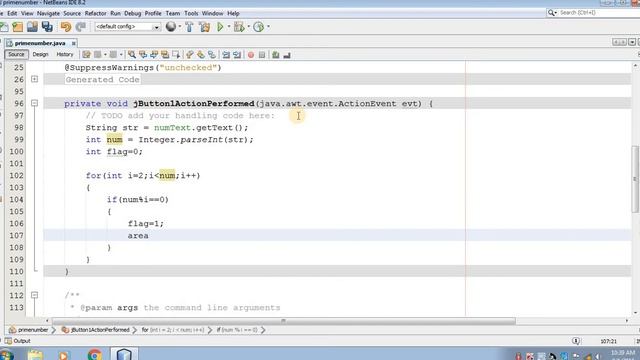Click the Search (Ctrl+I) field

pos(594,13)
